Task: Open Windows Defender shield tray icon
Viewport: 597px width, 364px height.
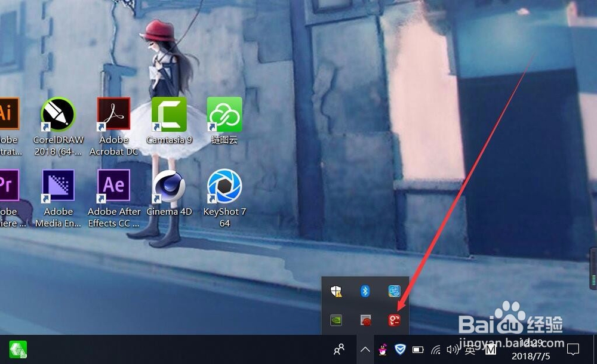Action: tap(336, 291)
